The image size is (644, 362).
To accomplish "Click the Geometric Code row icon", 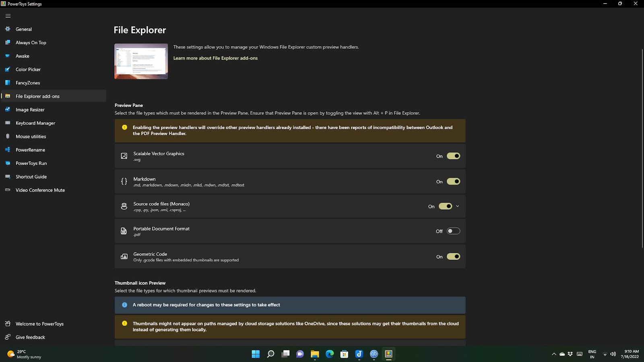I will coord(124,257).
